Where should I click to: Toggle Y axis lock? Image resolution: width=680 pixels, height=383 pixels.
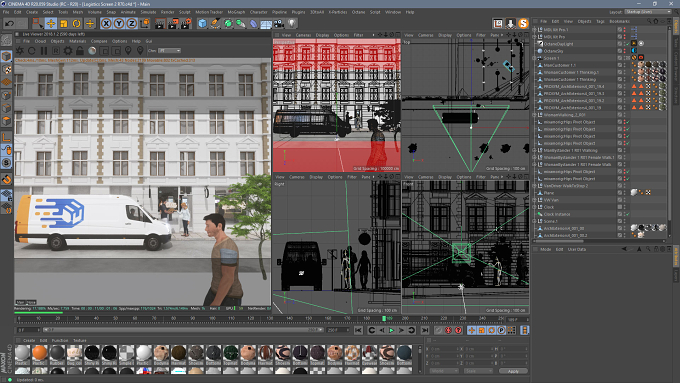(x=119, y=23)
